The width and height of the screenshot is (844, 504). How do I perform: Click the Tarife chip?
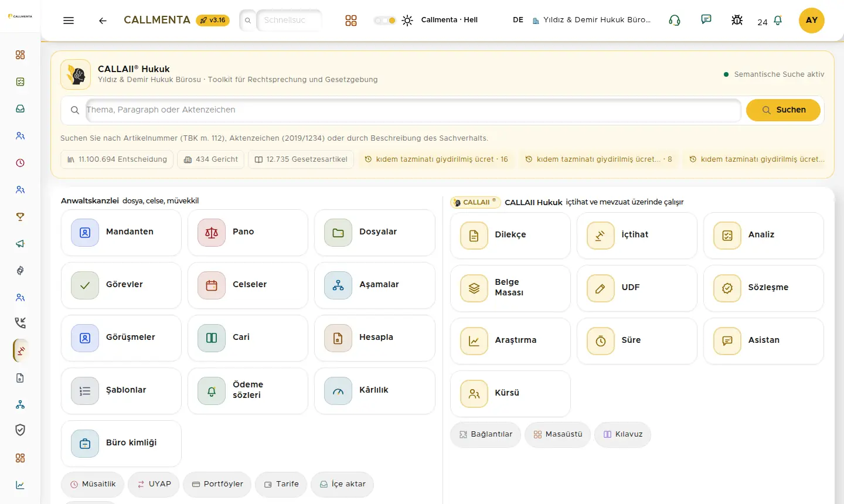tap(281, 485)
